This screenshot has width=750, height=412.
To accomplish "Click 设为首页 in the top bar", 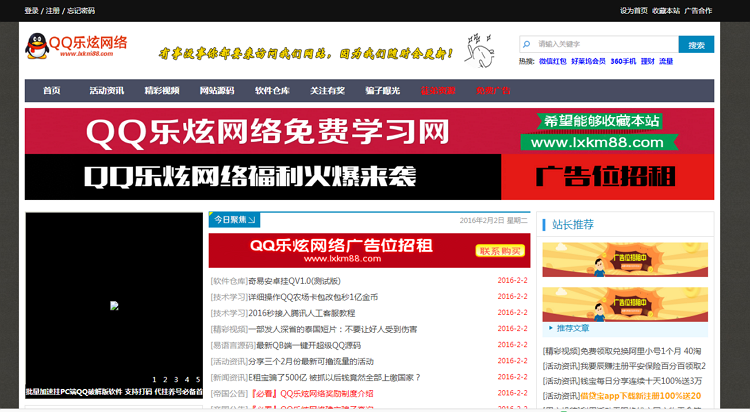I will click(634, 11).
